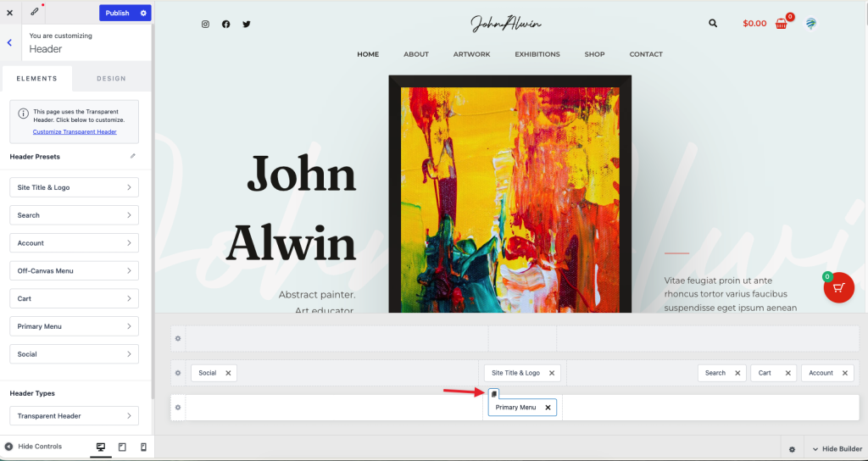868x461 pixels.
Task: Switch to the Design tab
Action: pyautogui.click(x=111, y=79)
